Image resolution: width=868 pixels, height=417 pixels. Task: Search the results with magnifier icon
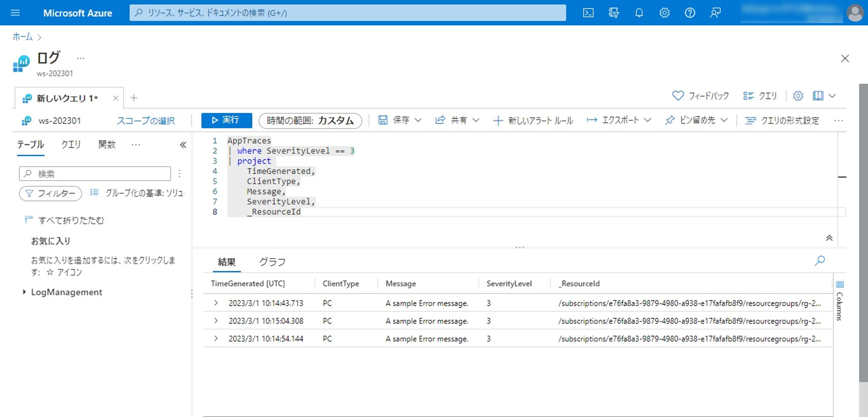[x=819, y=261]
